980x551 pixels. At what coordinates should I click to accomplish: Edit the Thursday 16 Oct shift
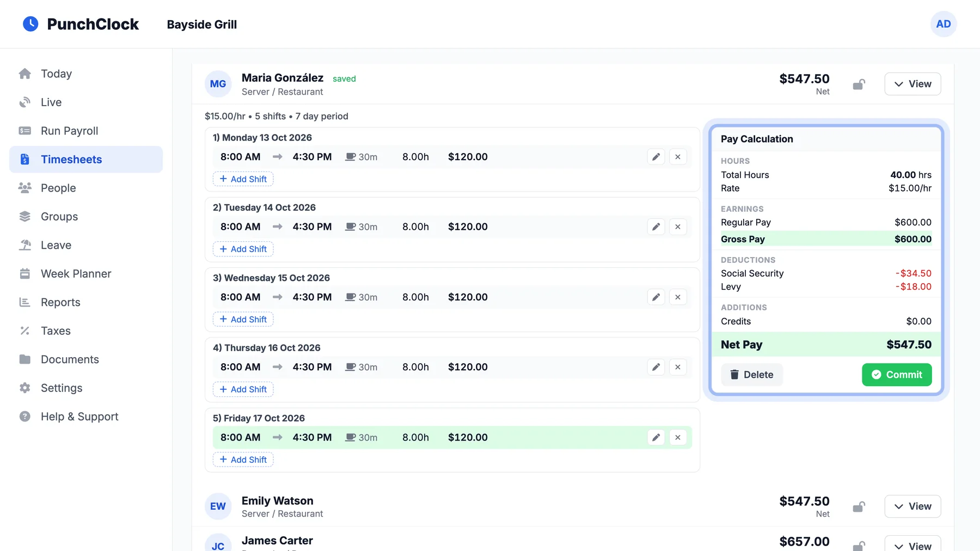656,367
